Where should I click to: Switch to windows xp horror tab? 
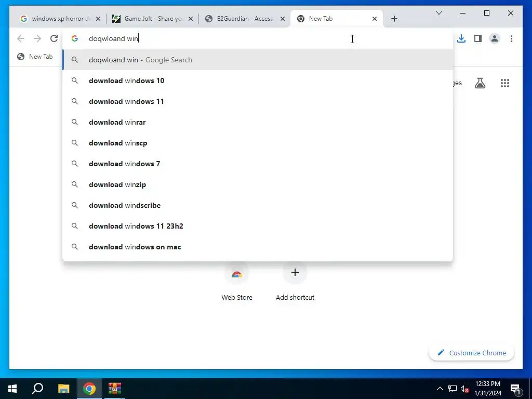60,19
